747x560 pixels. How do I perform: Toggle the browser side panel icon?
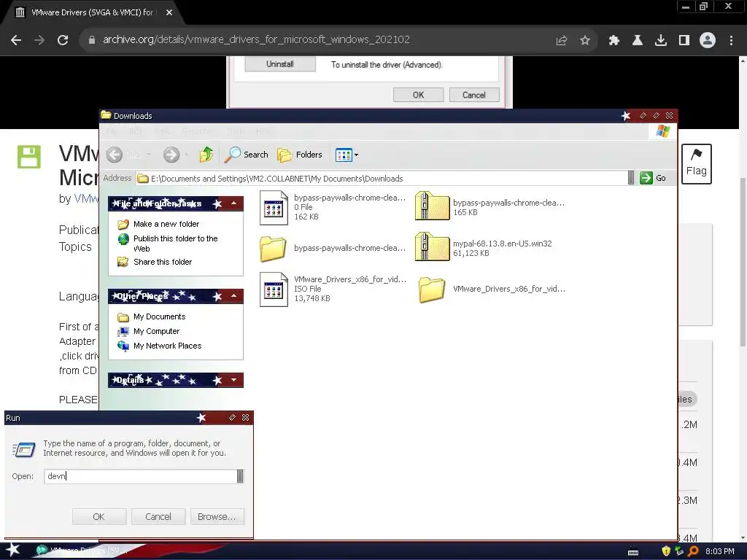click(x=684, y=41)
